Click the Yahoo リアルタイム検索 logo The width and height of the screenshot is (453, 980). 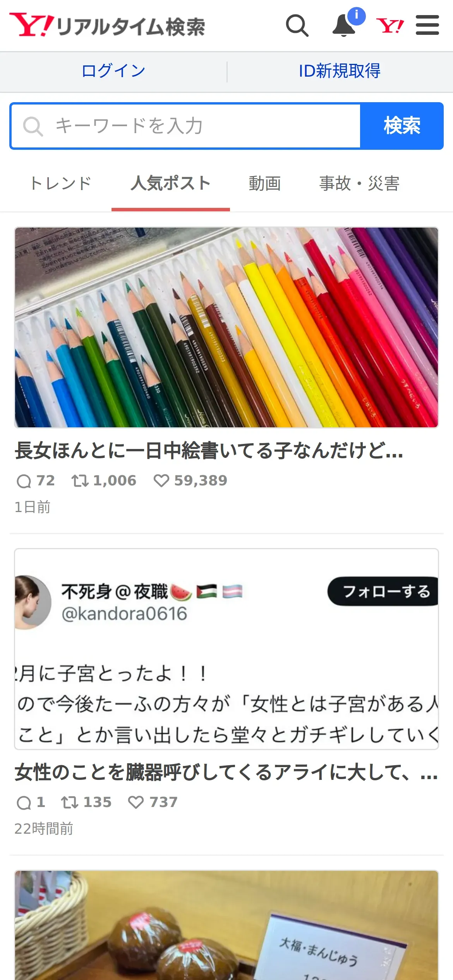[107, 26]
